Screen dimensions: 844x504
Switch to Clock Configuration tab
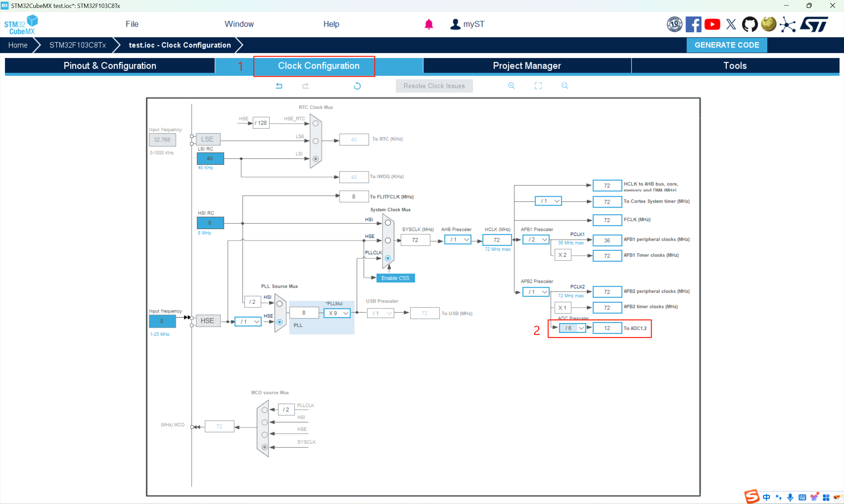click(x=319, y=66)
